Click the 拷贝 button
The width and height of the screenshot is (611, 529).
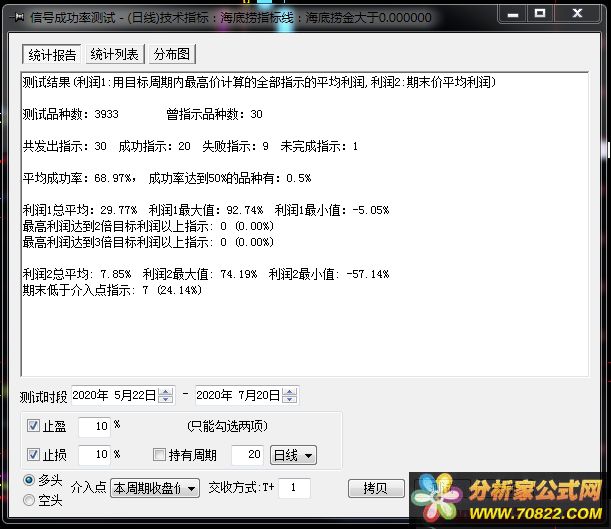point(376,488)
